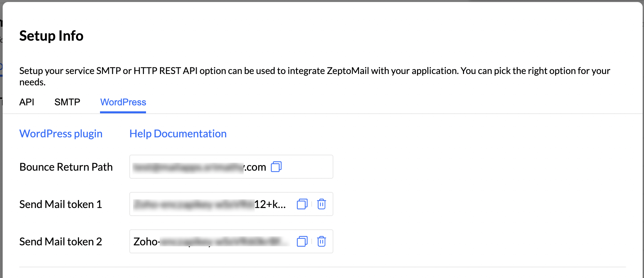Click the Bounce Return Path label

(x=66, y=167)
